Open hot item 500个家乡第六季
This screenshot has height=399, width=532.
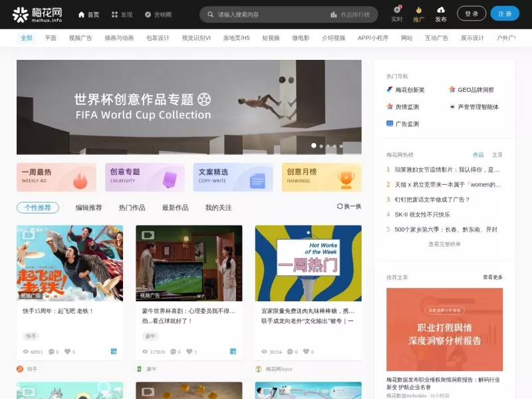click(x=446, y=229)
